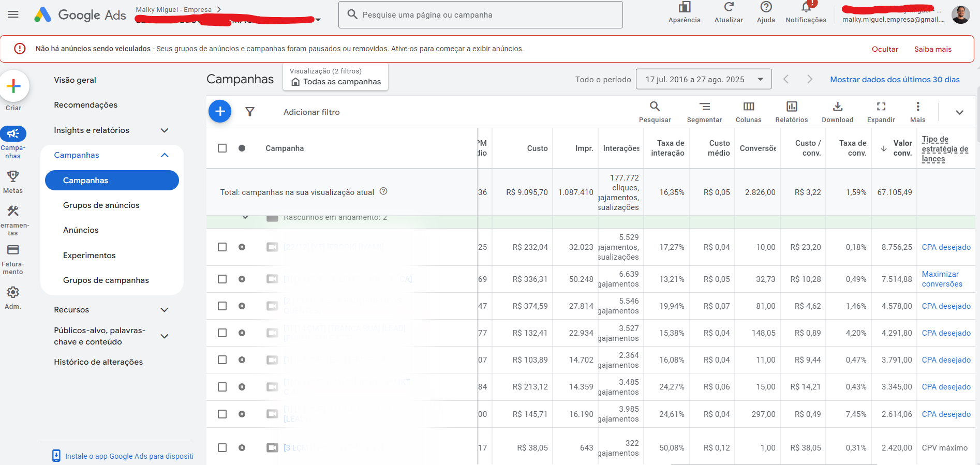Click the Ocultar button in the alert banner
The width and height of the screenshot is (980, 465).
(x=885, y=49)
